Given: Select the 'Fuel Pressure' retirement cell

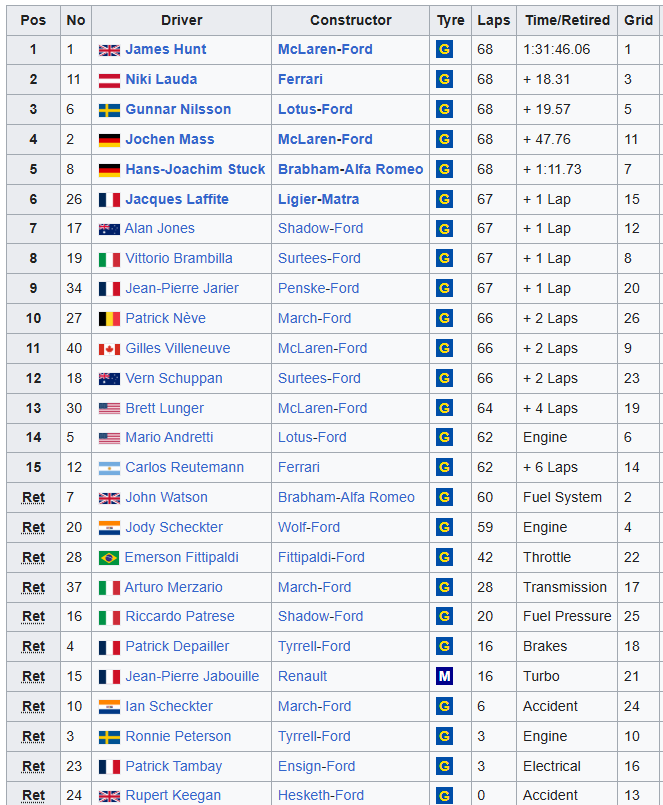Looking at the screenshot, I should click(x=567, y=616).
